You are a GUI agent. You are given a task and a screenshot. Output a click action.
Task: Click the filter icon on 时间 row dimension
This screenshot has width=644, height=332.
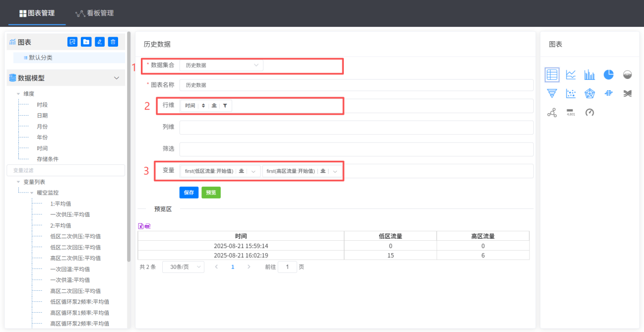(x=225, y=106)
